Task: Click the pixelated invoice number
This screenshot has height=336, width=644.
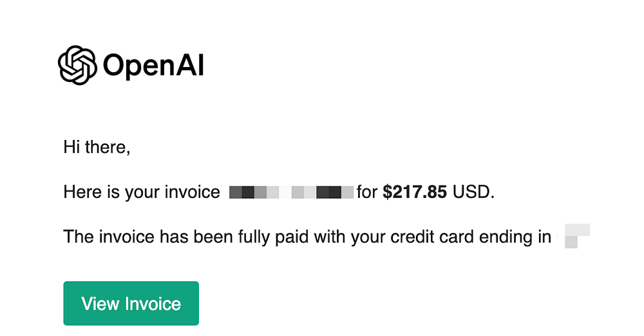Action: point(291,192)
